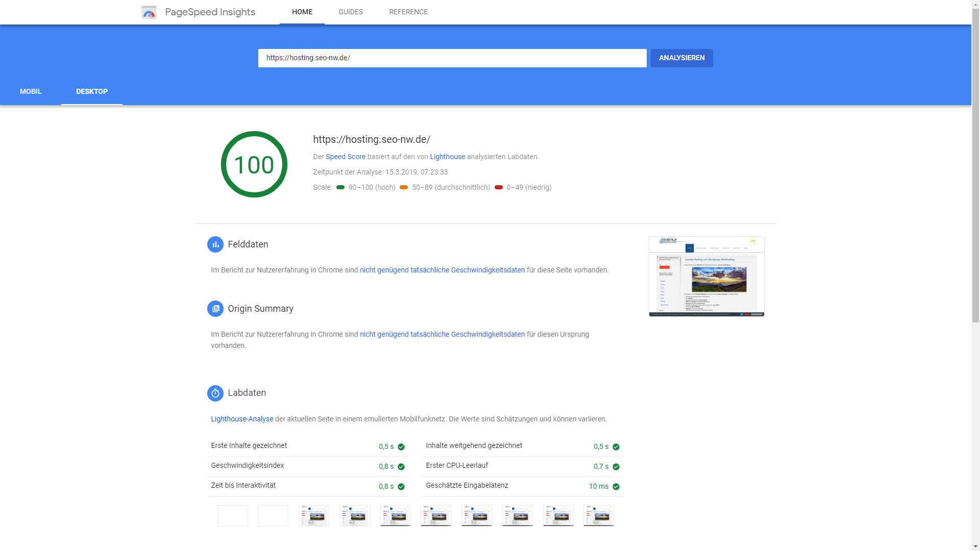
Task: Click green checkmark beside Erster CPU-Leerlauf
Action: point(616,467)
